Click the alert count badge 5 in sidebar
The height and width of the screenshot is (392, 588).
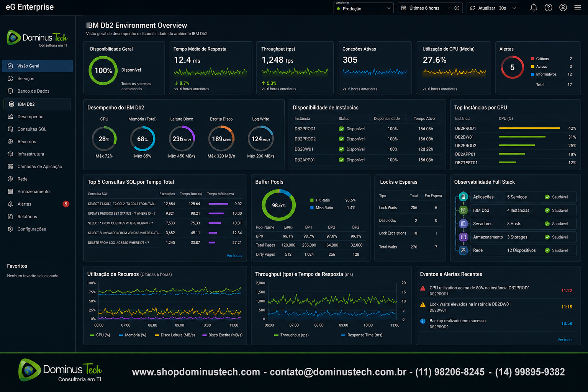pyautogui.click(x=66, y=204)
